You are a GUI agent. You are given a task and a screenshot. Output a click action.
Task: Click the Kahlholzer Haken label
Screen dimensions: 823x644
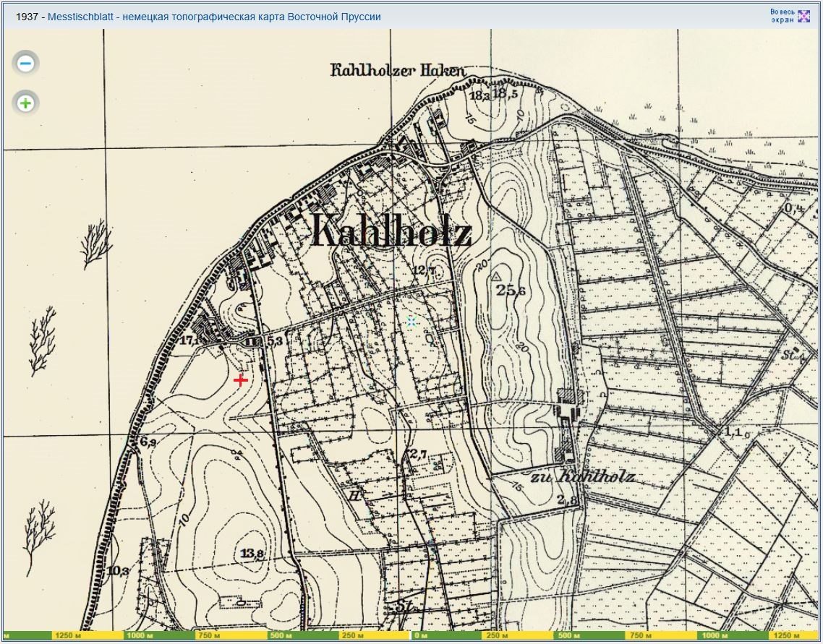pyautogui.click(x=398, y=71)
